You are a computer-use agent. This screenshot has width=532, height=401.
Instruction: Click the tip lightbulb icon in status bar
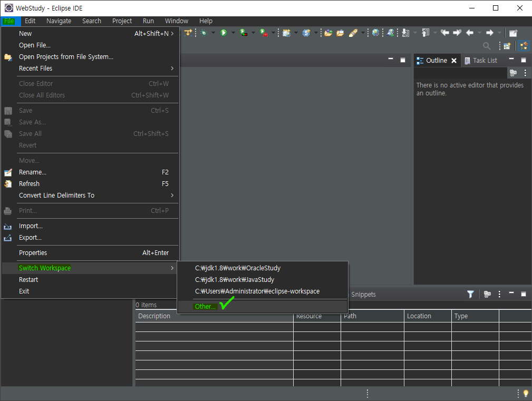click(x=526, y=394)
